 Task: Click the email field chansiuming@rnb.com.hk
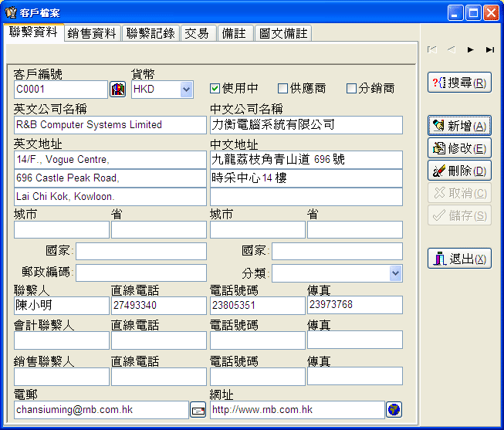tap(101, 410)
